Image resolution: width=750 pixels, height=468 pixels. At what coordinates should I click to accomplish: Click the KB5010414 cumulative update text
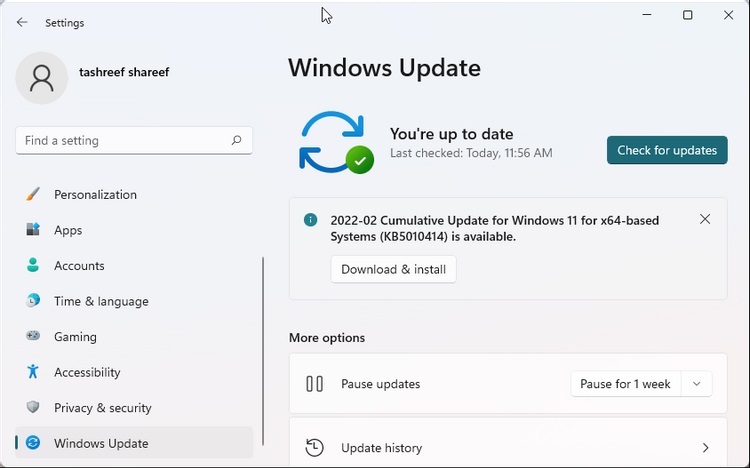495,228
